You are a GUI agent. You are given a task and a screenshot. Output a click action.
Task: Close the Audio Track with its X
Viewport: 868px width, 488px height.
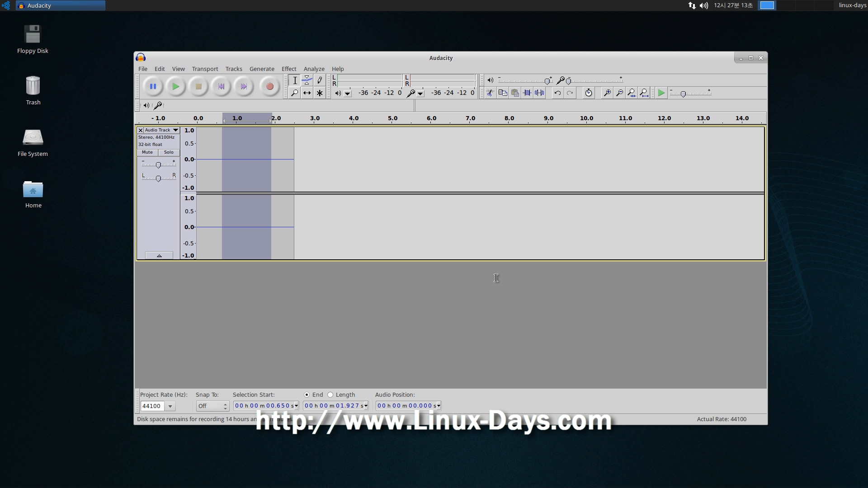pyautogui.click(x=141, y=130)
